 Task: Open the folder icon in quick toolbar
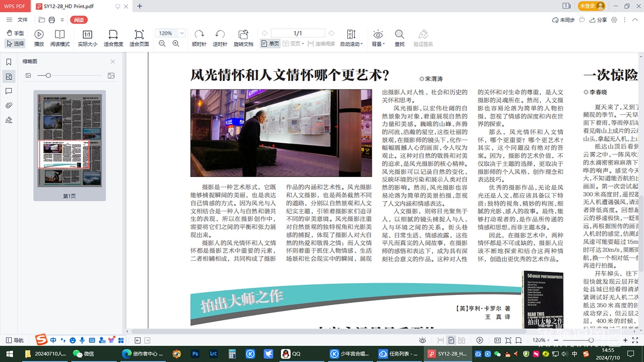point(42,20)
